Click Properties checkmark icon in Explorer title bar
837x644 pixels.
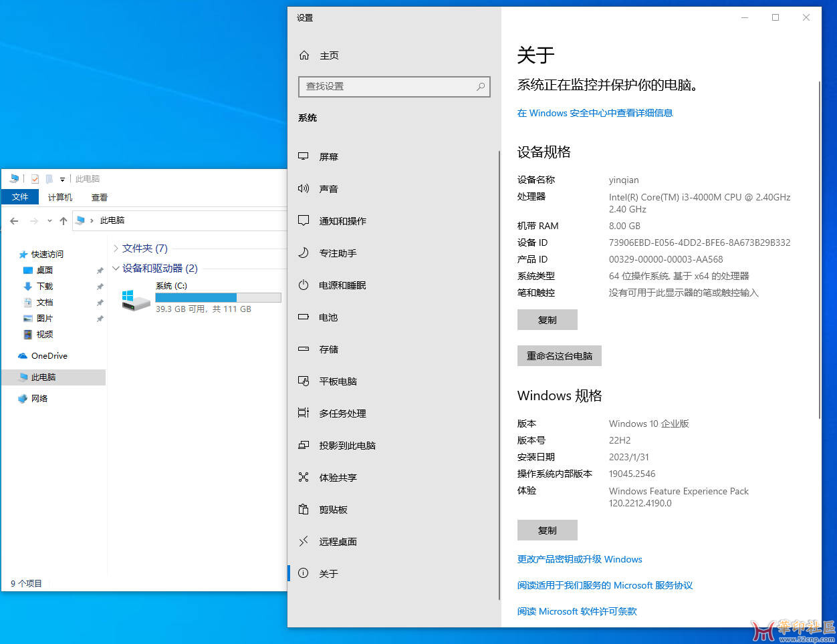click(x=35, y=179)
